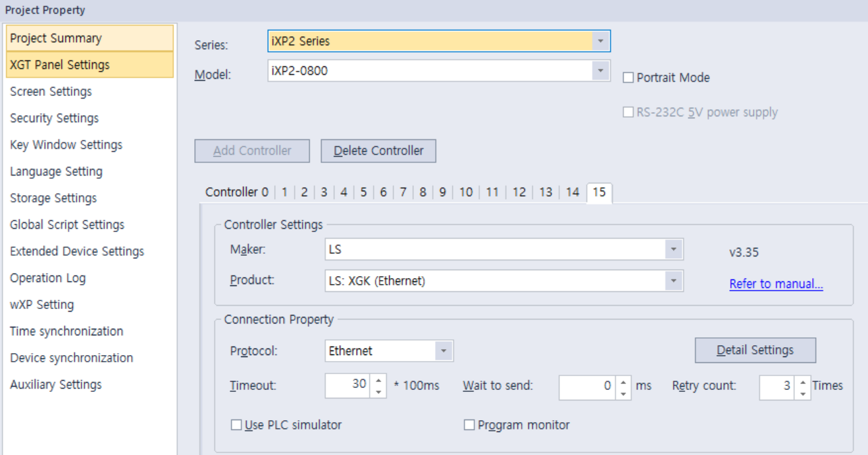Image resolution: width=868 pixels, height=455 pixels.
Task: Open the Protocol dropdown
Action: [x=445, y=350]
